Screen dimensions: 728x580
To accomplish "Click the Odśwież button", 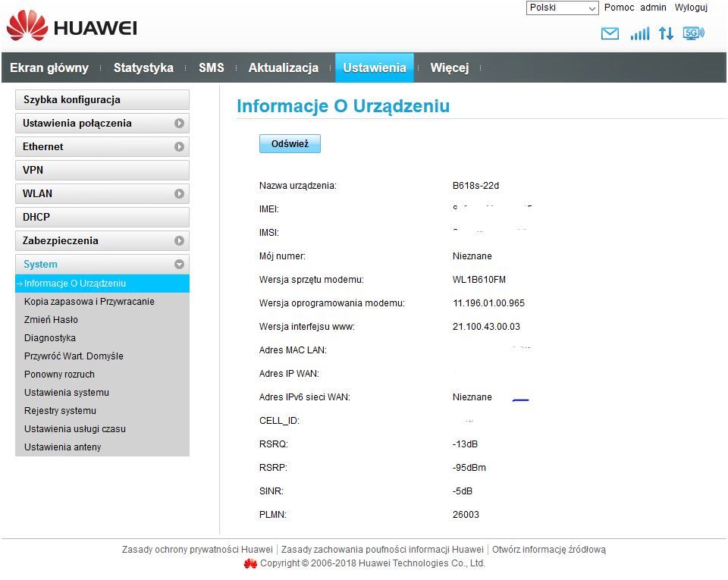I will pyautogui.click(x=290, y=143).
